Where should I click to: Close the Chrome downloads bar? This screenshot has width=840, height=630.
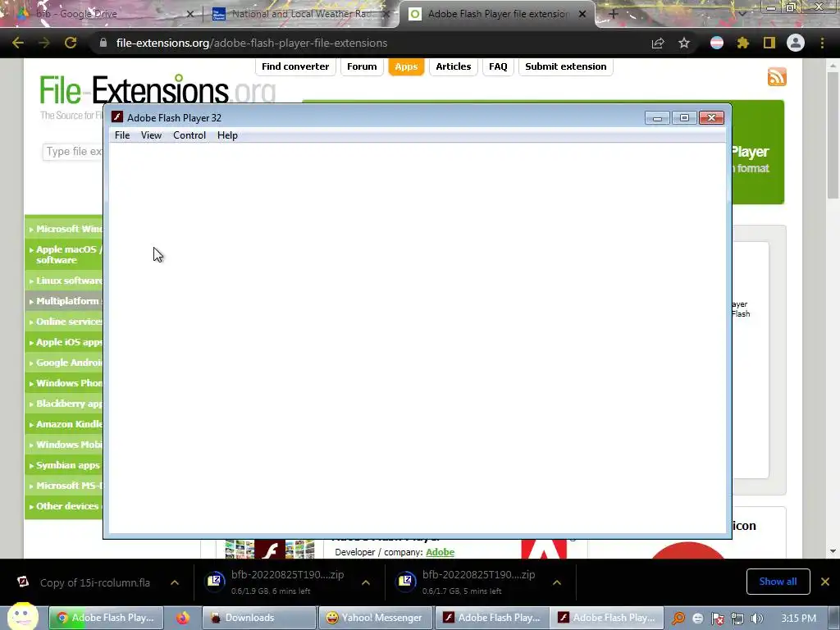825,582
